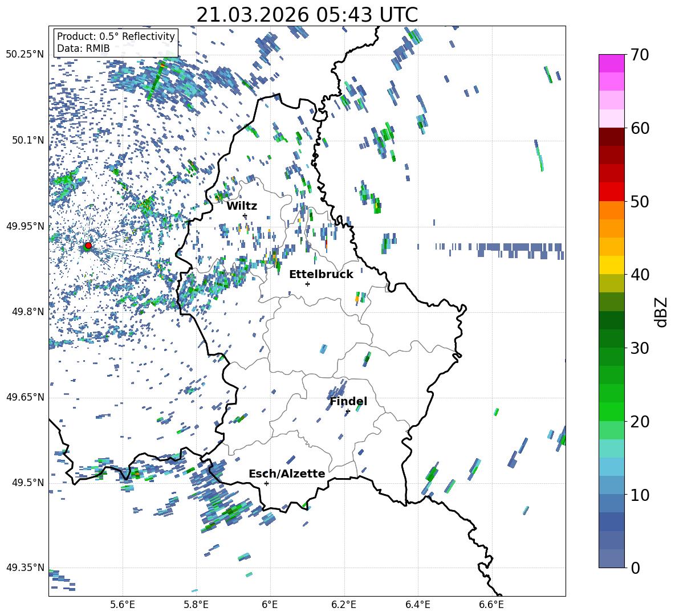Click the Product 0.5° Reflectivity info box
Viewport: 675px width, 616px height.
pos(116,43)
